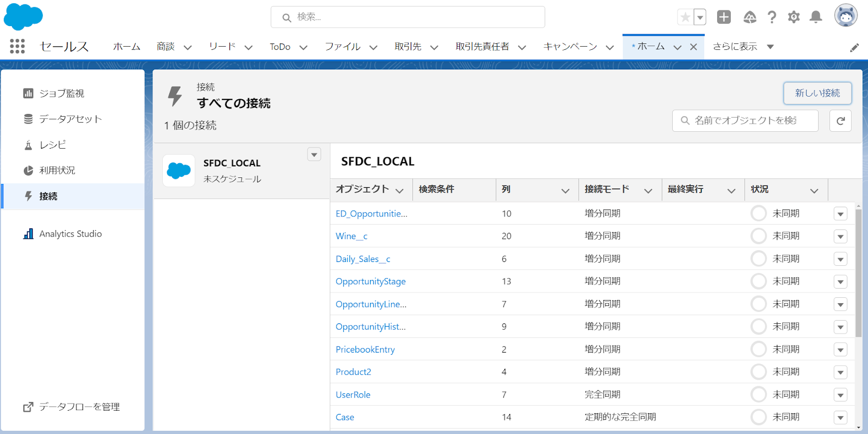This screenshot has width=868, height=434.
Task: Open データフローを管理 external link
Action: coord(72,407)
